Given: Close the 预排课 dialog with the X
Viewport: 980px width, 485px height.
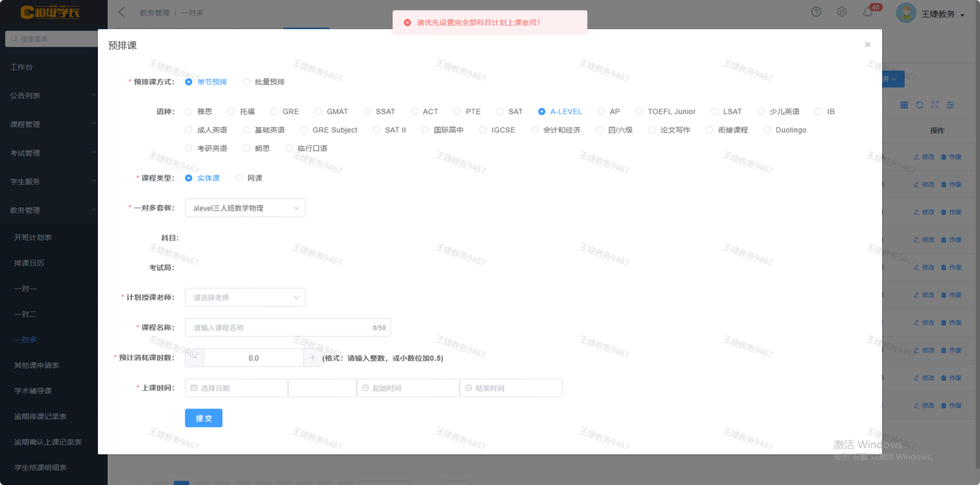Looking at the screenshot, I should 867,44.
